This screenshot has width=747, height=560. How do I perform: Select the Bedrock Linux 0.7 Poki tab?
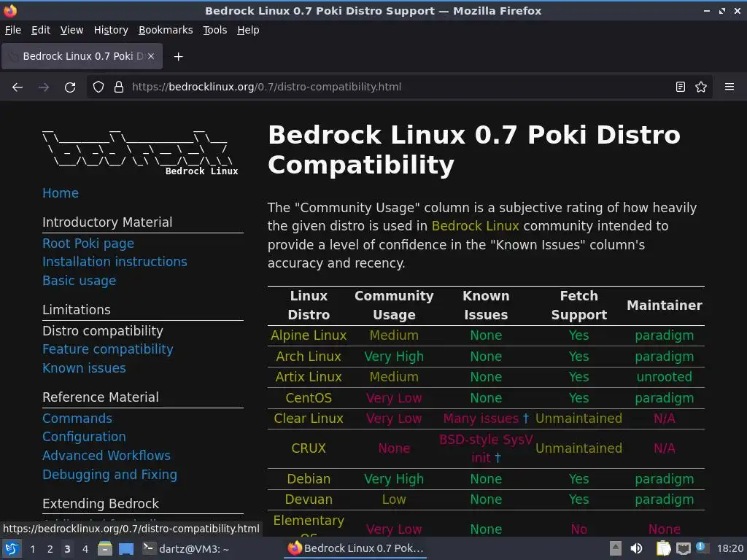(x=82, y=56)
